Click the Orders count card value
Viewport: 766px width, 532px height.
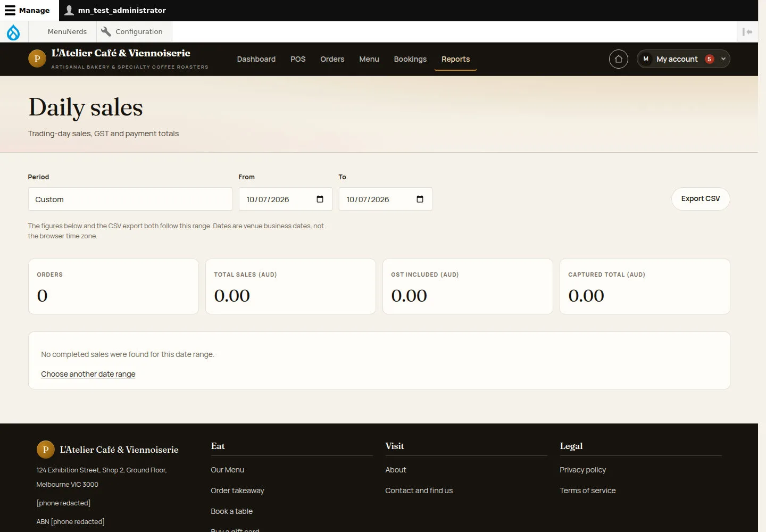click(43, 296)
